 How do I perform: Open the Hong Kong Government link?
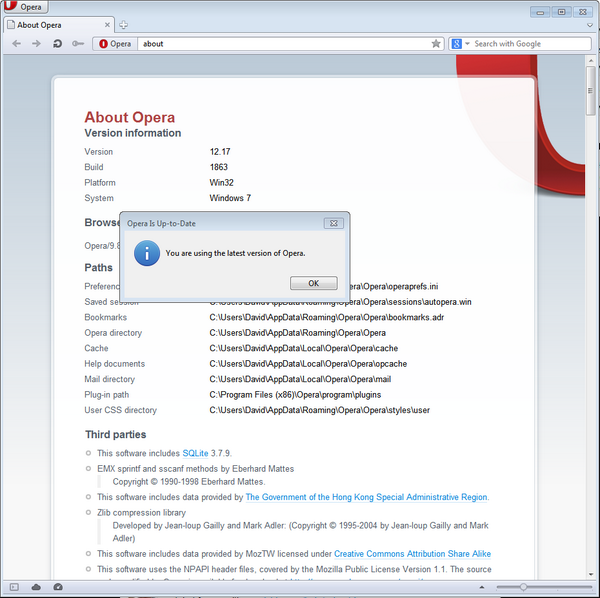point(367,497)
